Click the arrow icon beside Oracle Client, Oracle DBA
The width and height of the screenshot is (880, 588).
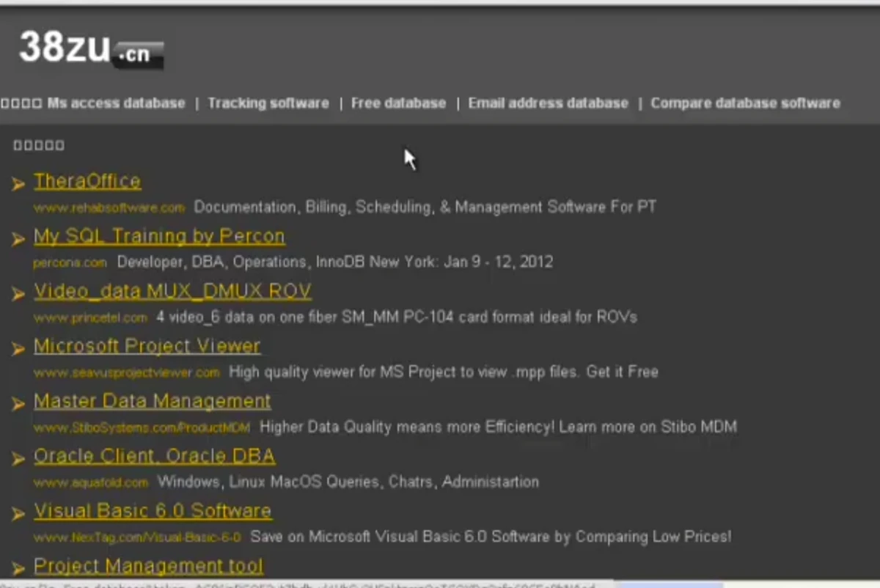18,458
